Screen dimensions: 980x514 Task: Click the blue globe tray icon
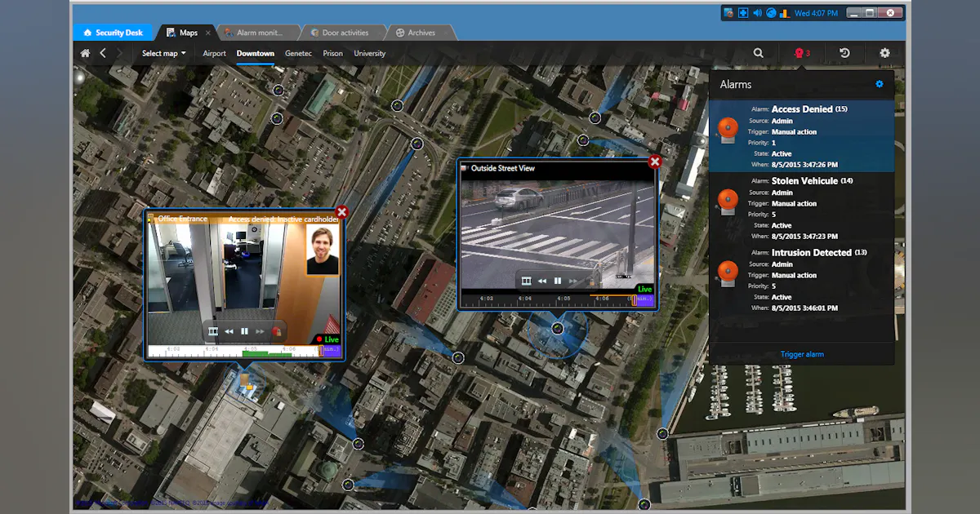770,13
